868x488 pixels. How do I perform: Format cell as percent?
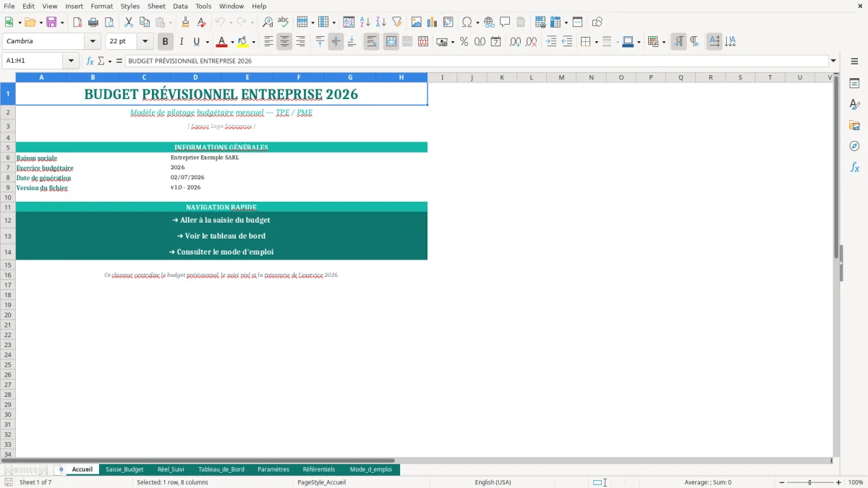tap(464, 42)
